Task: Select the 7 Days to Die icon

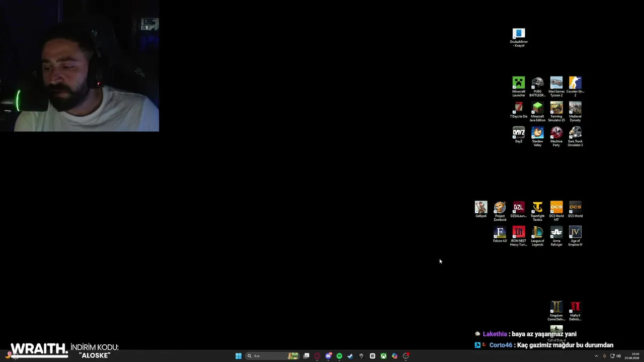Action: [x=519, y=110]
